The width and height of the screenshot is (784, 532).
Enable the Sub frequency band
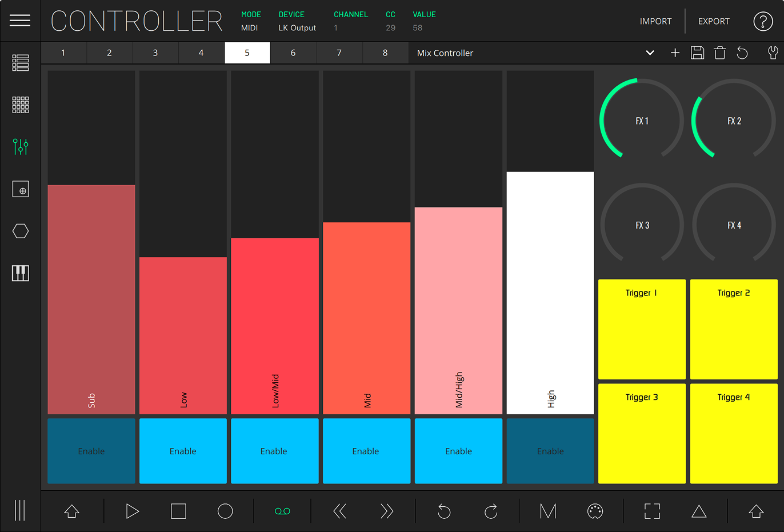pos(91,451)
